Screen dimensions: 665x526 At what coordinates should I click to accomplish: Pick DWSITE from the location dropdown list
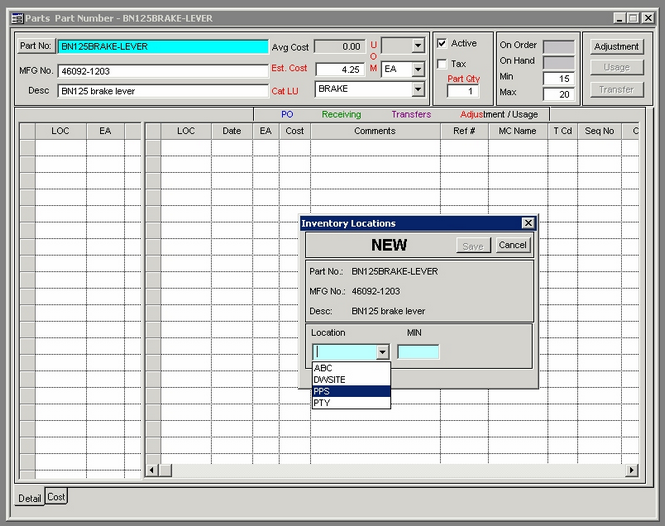click(351, 380)
